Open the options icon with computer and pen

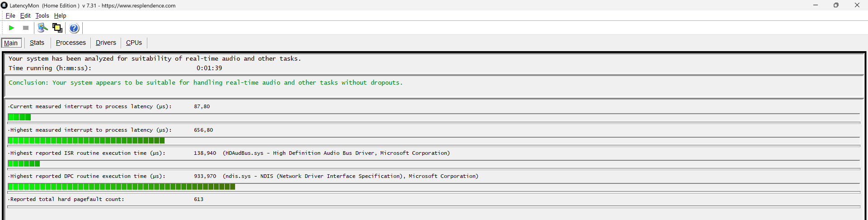(42, 28)
